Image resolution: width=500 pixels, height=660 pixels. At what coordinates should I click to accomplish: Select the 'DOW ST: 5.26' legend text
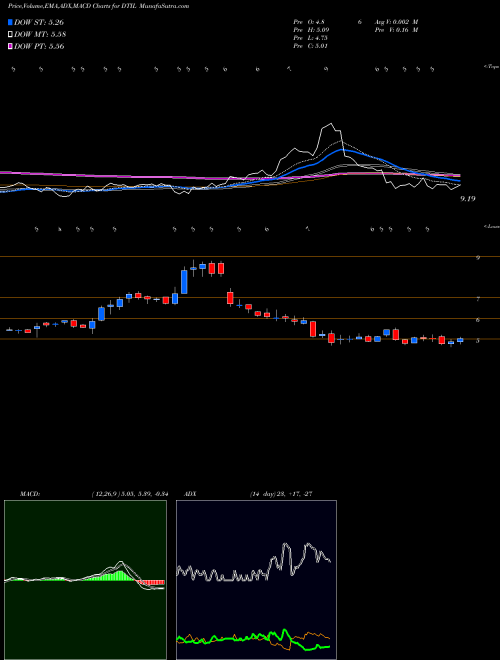[x=39, y=22]
